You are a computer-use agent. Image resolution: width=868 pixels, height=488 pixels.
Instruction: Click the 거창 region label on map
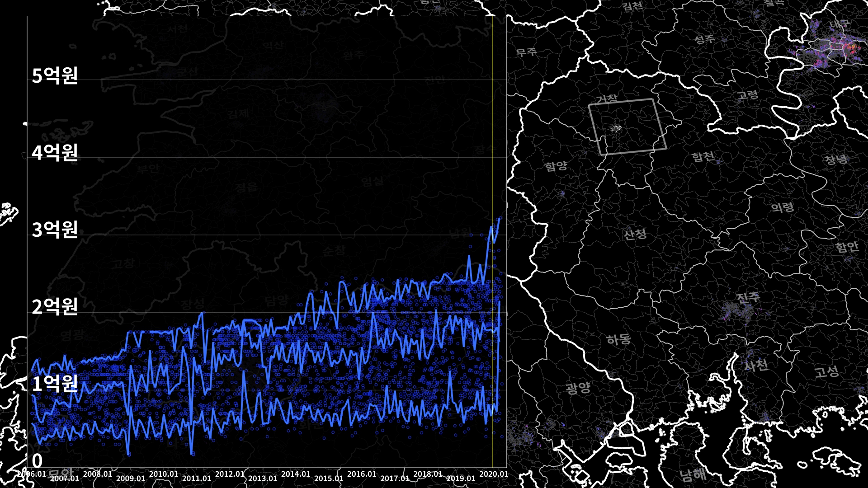click(x=606, y=99)
